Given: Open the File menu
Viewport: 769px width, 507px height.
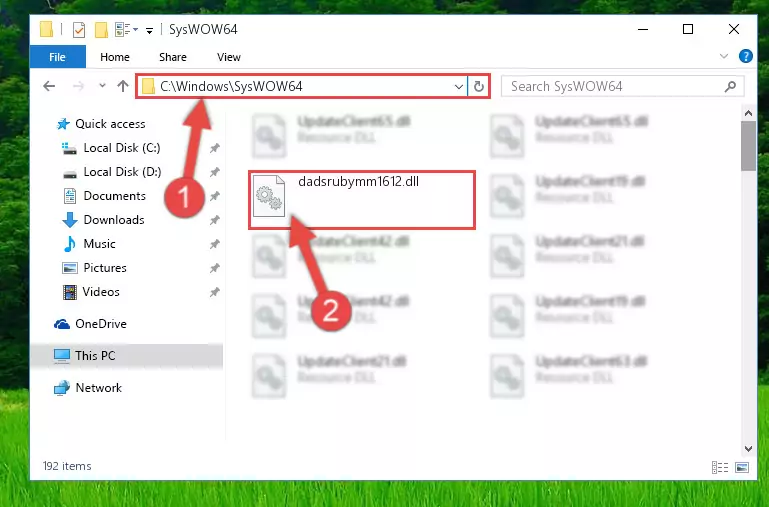Looking at the screenshot, I should point(57,57).
